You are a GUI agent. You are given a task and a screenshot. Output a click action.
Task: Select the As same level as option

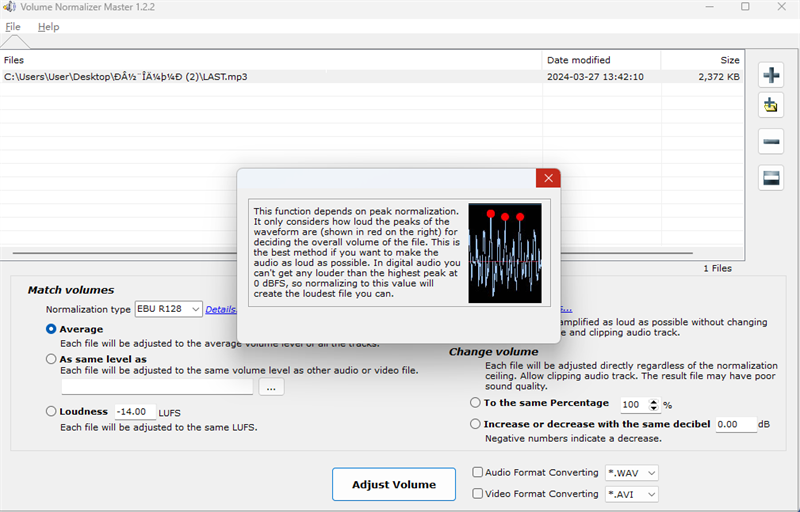coord(51,359)
